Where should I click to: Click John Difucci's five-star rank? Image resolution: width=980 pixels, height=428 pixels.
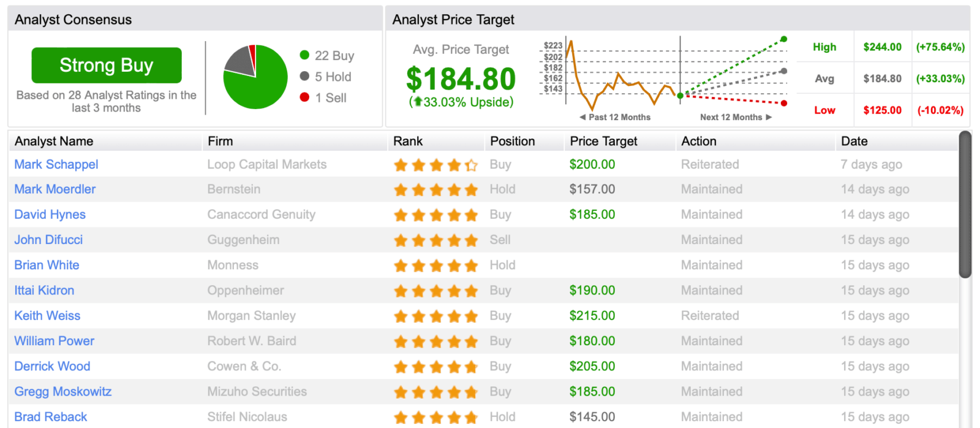435,240
